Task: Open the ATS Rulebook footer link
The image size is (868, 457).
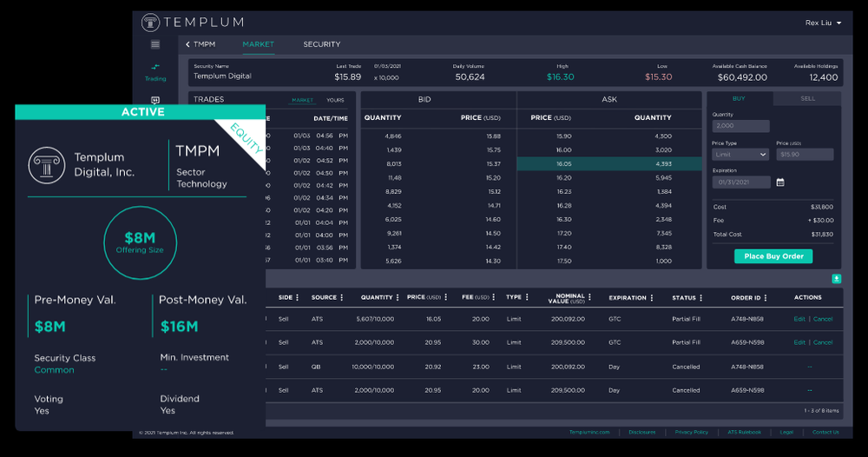Action: [744, 432]
